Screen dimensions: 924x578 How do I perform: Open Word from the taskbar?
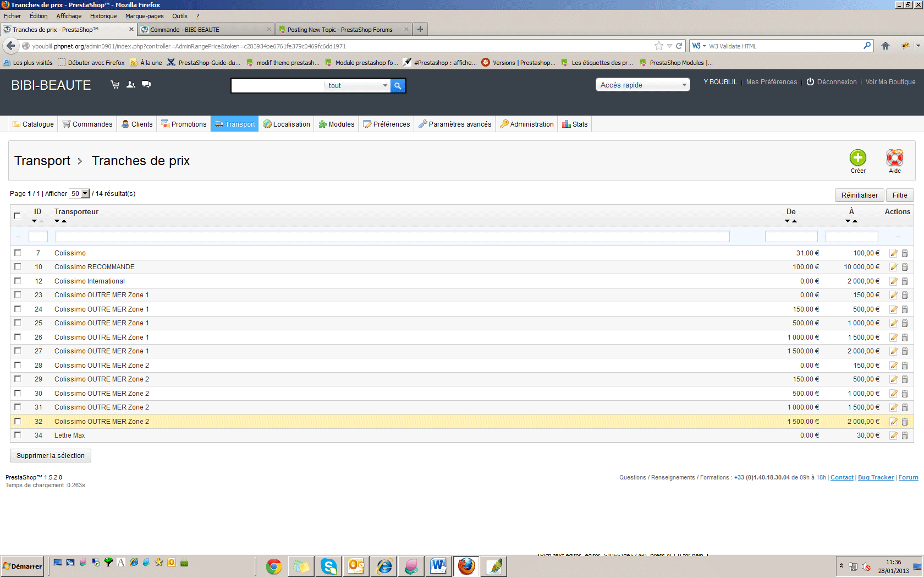pos(438,566)
